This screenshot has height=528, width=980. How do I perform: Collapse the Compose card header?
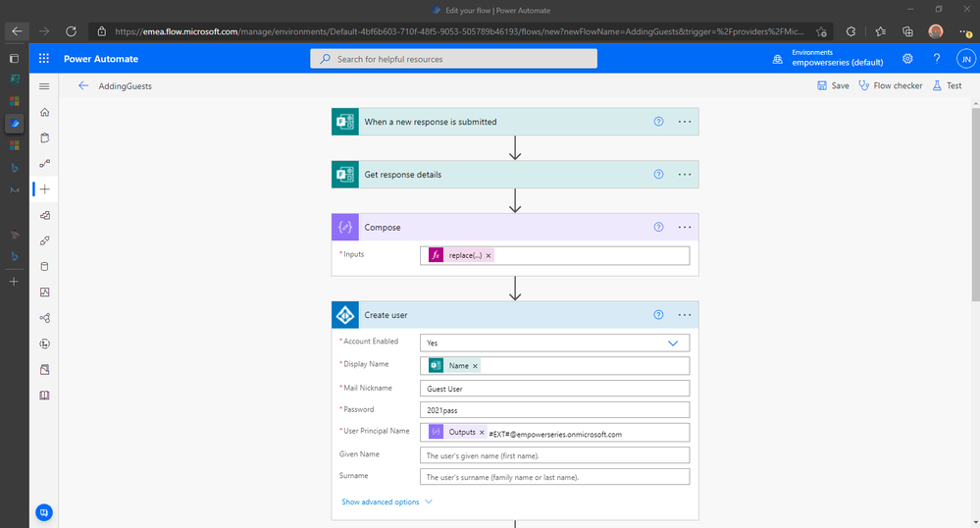(515, 227)
